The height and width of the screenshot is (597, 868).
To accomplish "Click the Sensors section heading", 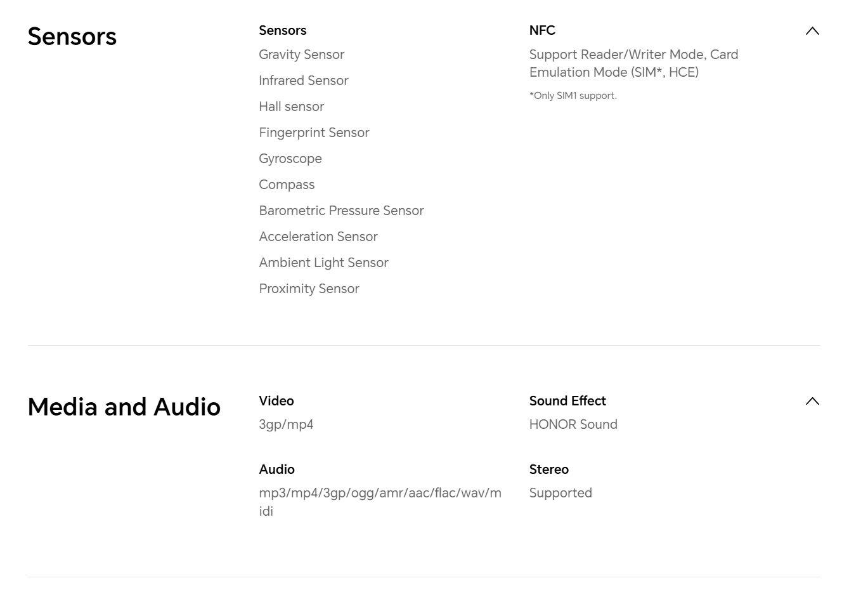I will (72, 37).
